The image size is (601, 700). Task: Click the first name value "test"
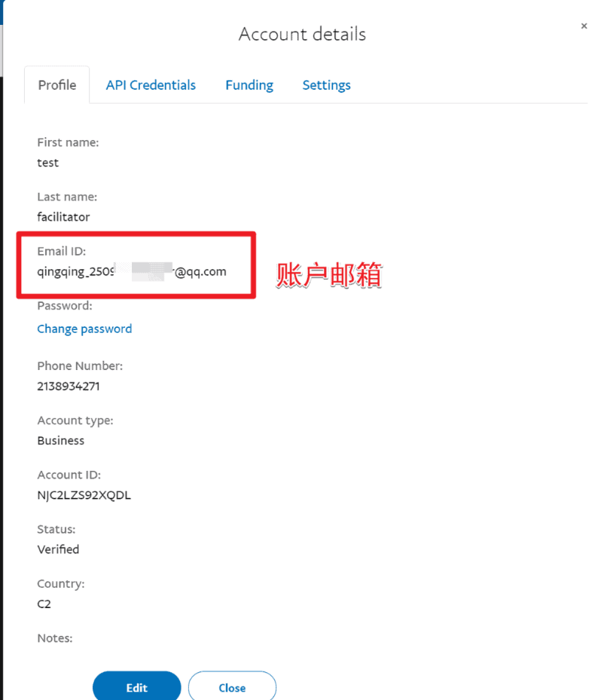(x=47, y=163)
